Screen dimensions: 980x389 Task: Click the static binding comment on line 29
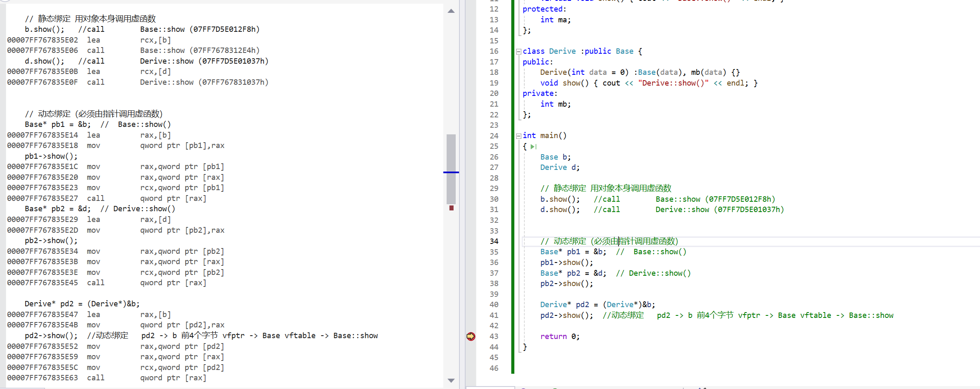coord(606,189)
